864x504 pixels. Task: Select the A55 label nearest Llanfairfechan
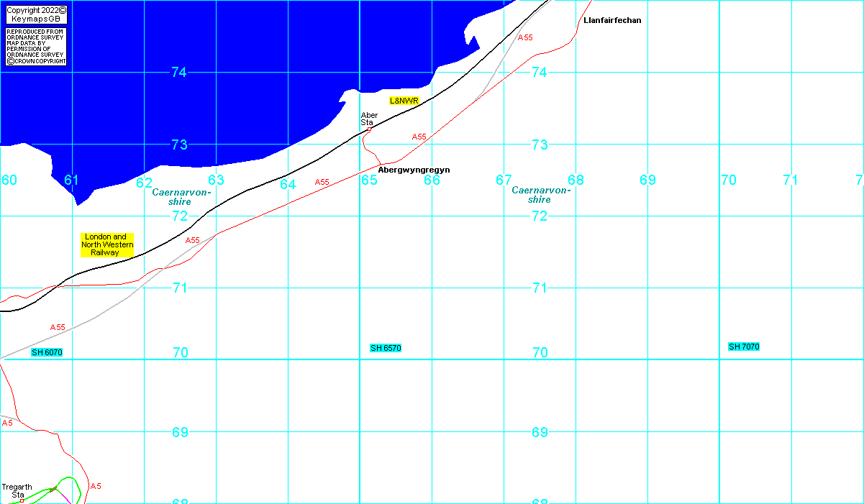[x=525, y=37]
